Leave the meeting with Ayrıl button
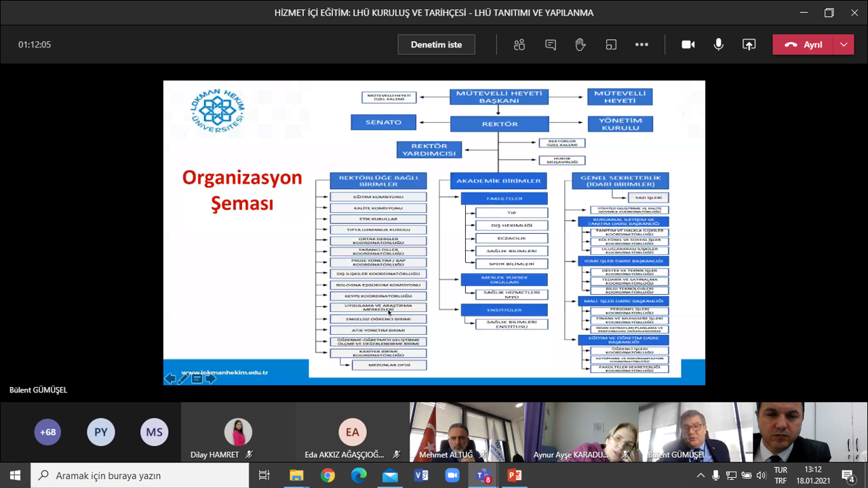868x488 pixels. pos(803,45)
